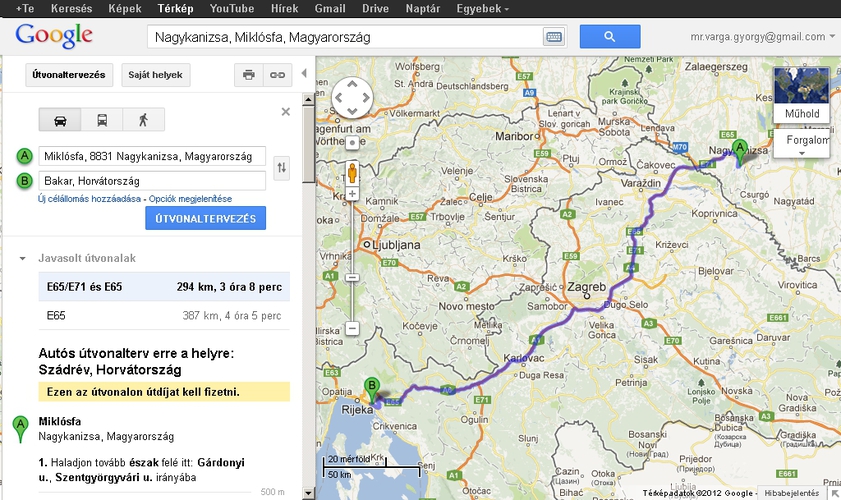Zoom in with the plus button

point(352,194)
